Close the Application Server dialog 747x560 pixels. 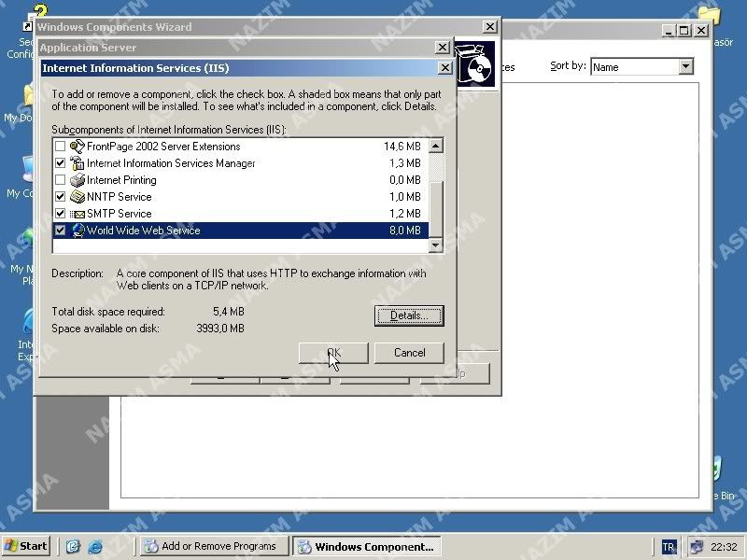(x=442, y=48)
